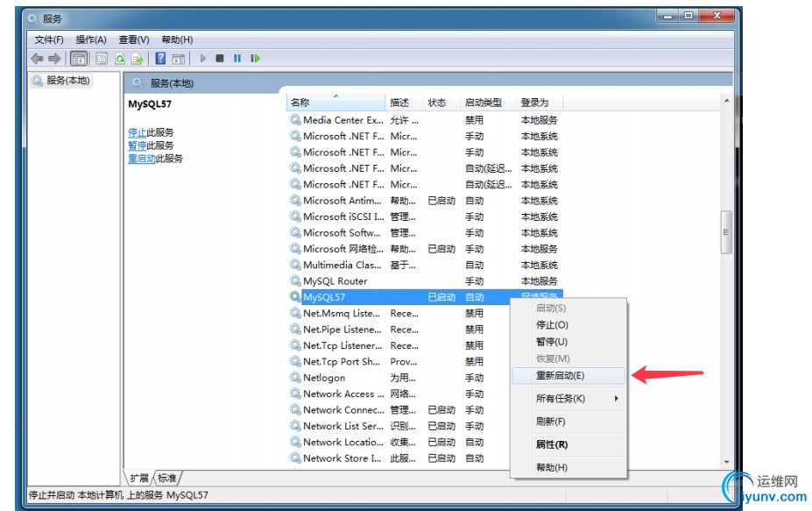Open the 查看(V) menu
The image size is (812, 511).
134,40
